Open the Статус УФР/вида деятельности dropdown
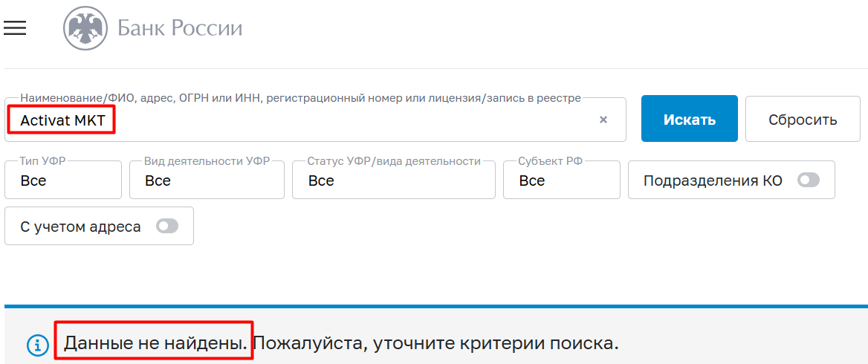Screen dimensions: 868x364 (394, 180)
